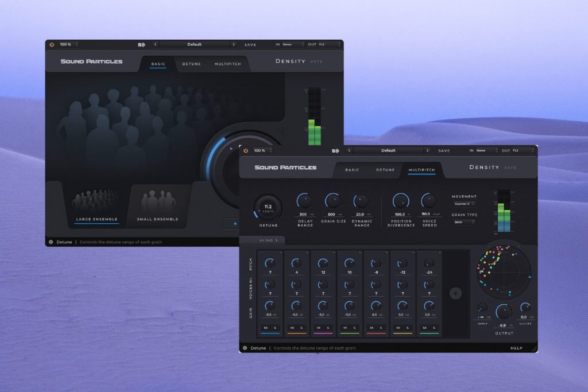Mute the blue voice channel with pitch 7
This screenshot has width=588, height=392.
[265, 328]
